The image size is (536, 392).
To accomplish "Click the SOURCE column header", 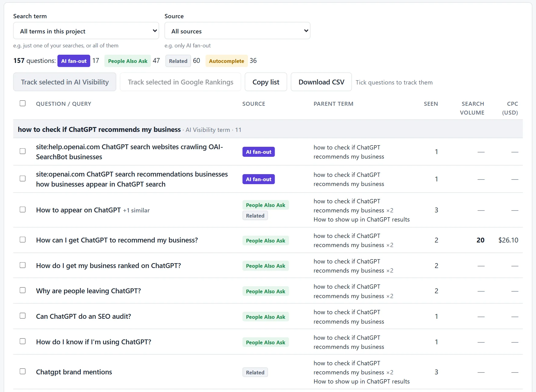I will click(x=254, y=104).
